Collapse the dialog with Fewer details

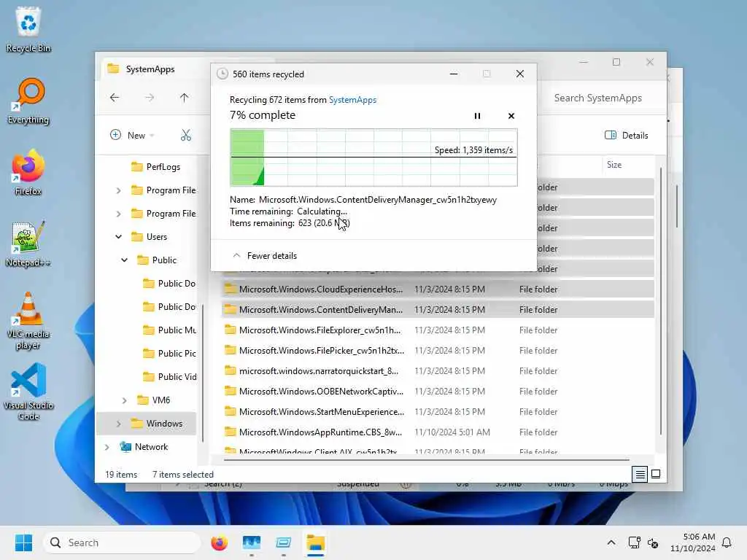point(265,256)
